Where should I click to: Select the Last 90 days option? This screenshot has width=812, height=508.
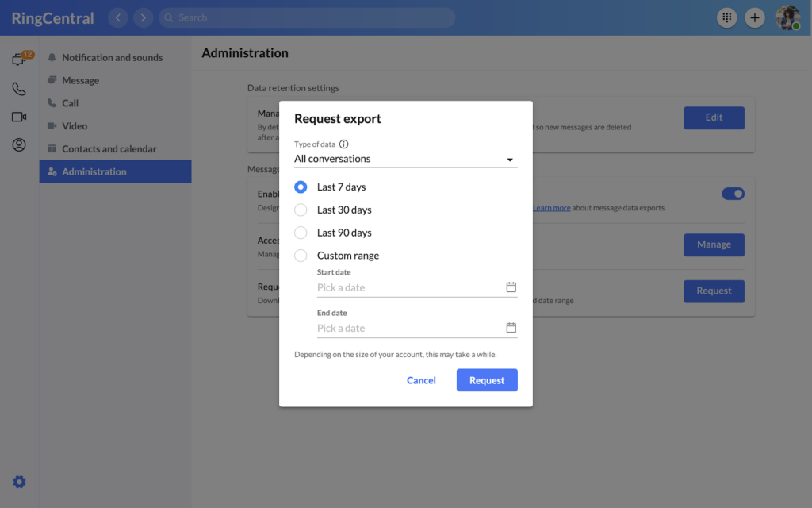[x=301, y=233]
